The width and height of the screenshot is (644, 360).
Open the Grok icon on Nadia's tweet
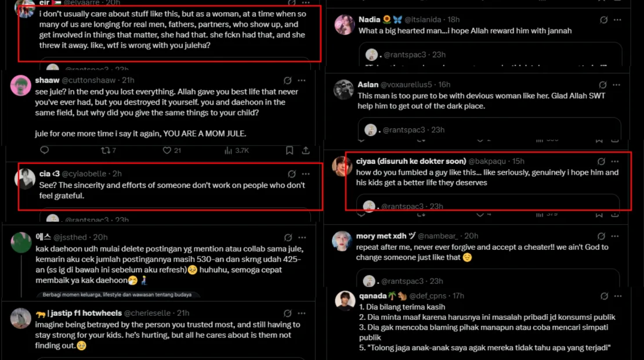coord(603,20)
